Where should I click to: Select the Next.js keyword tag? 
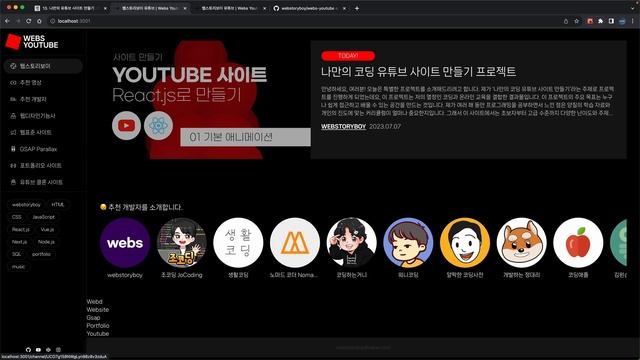click(19, 242)
